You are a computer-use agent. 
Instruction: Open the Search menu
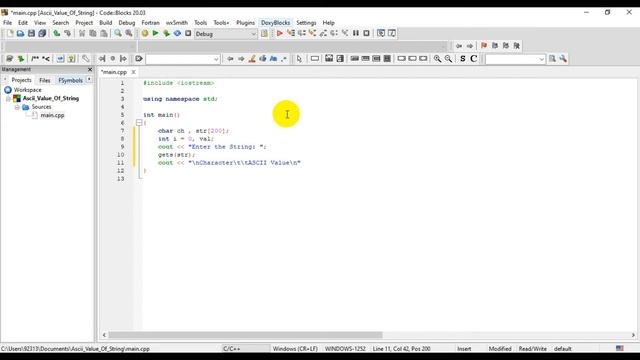[60, 23]
